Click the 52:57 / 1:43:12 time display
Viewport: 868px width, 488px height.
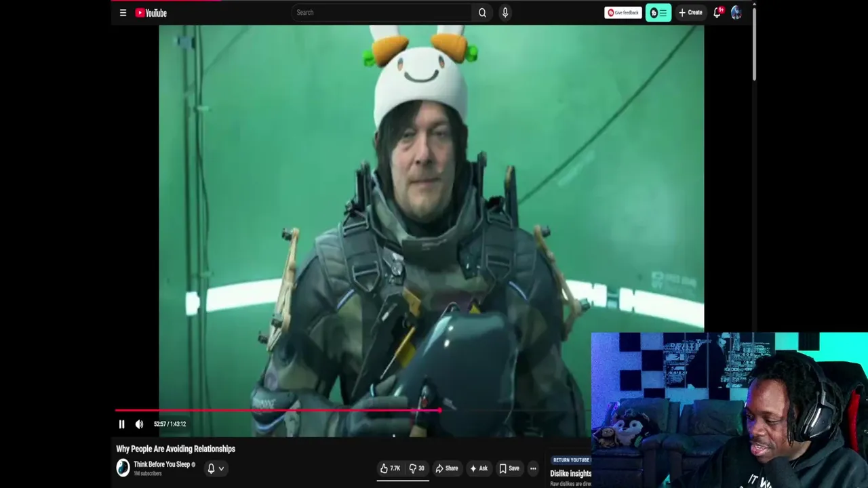click(170, 424)
